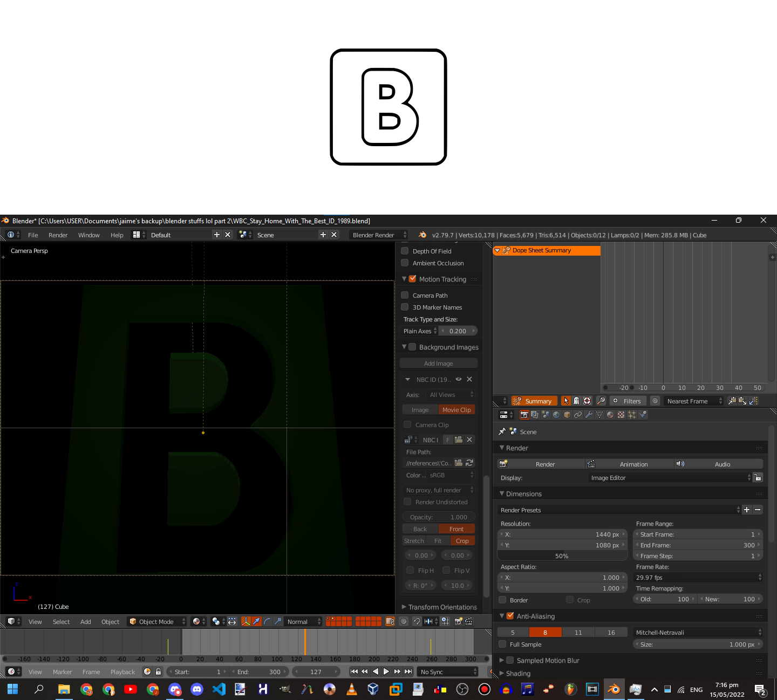Click the Copy keyframes icon in Dope Sheet

click(732, 401)
